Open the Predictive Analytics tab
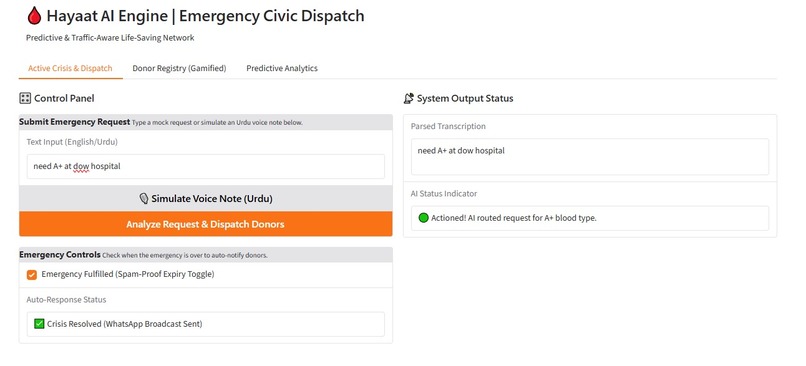This screenshot has width=806, height=366. (x=282, y=68)
